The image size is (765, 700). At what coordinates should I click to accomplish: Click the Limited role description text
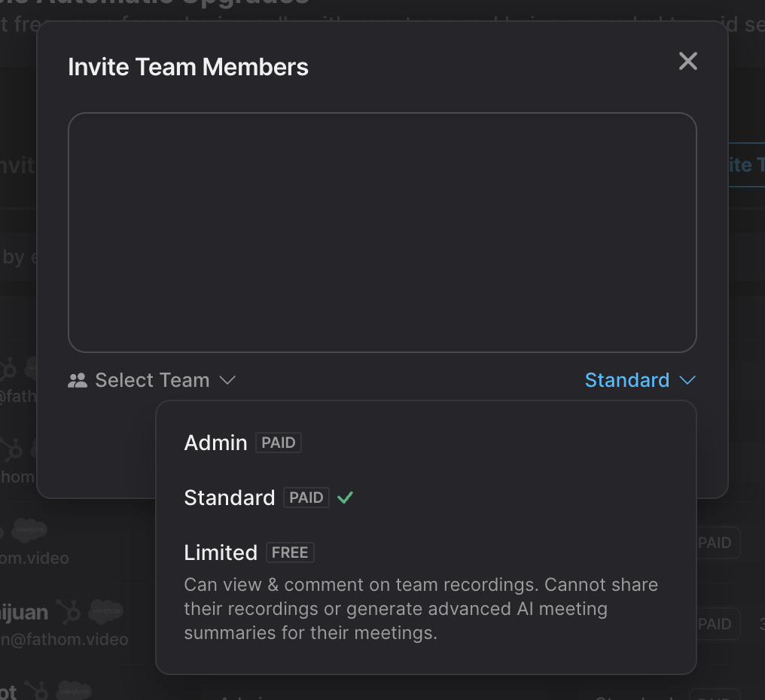pyautogui.click(x=421, y=609)
